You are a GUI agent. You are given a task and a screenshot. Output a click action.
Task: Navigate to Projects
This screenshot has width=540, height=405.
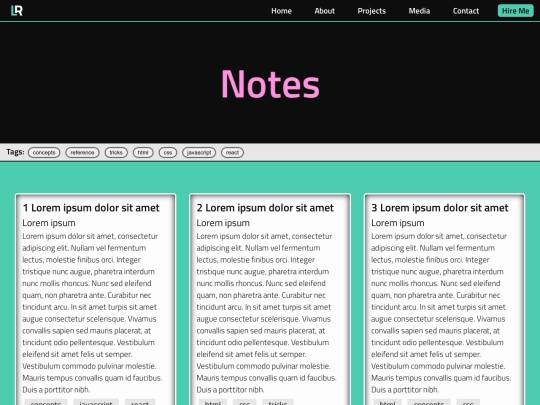pyautogui.click(x=372, y=11)
